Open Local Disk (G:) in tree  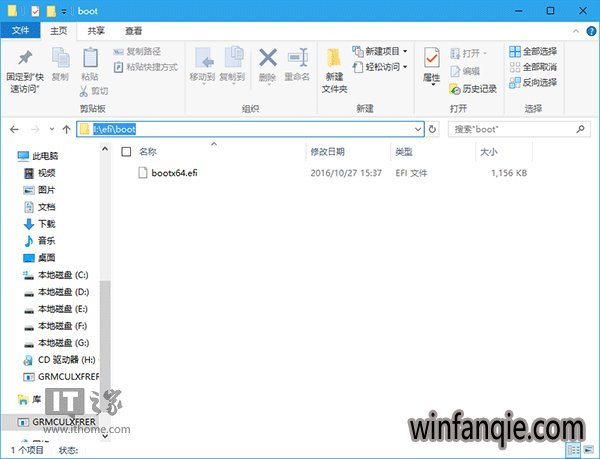click(x=56, y=343)
